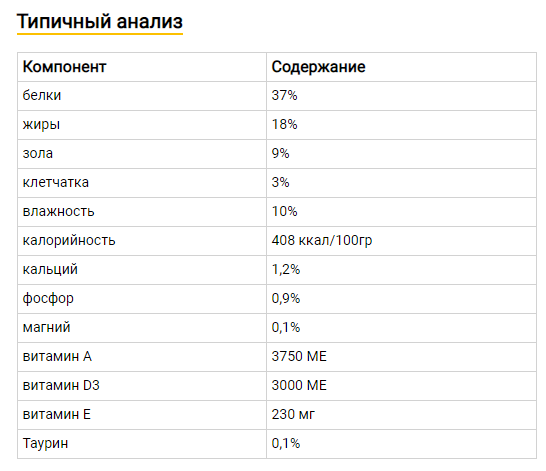Select the 'жиры' table cell
Screen dimensions: 546x471
tap(142, 125)
